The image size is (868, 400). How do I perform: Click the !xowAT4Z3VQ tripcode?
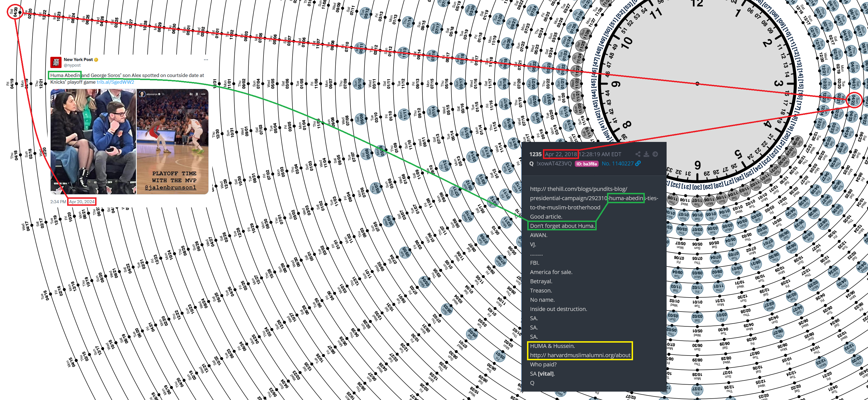click(554, 163)
